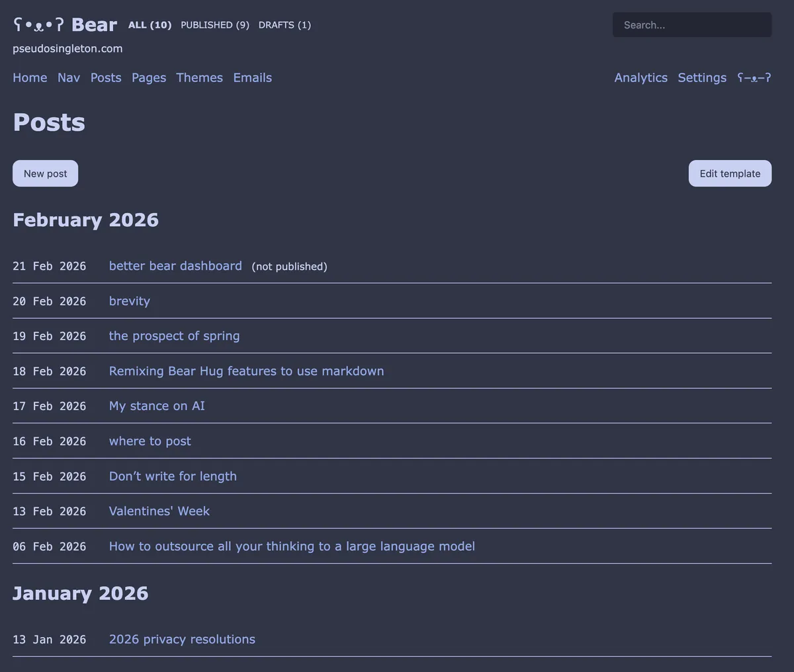Open blog Settings
Screen dimensions: 794x672
coord(702,78)
